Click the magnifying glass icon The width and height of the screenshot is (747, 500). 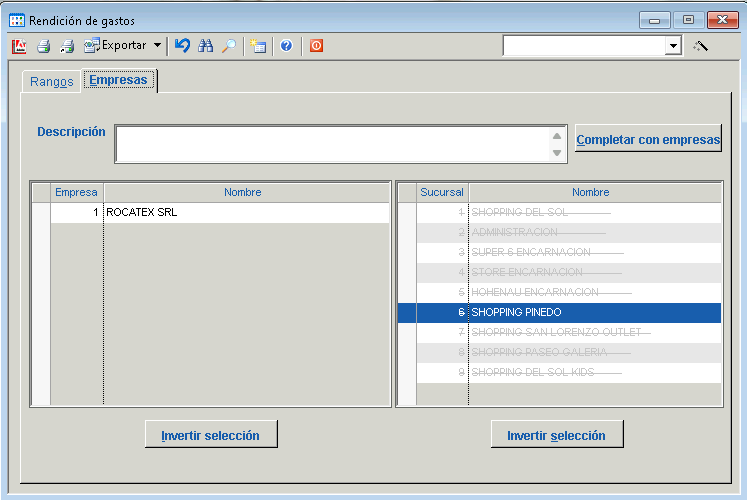tap(229, 46)
